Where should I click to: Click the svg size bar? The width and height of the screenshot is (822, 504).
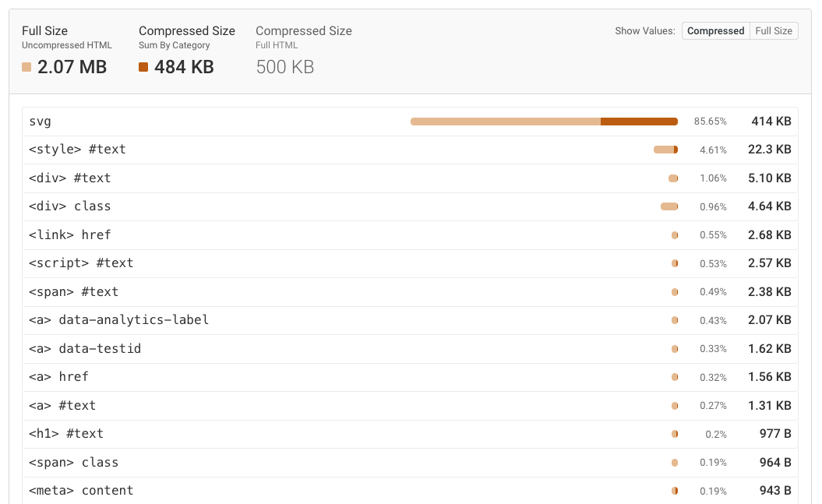point(544,122)
